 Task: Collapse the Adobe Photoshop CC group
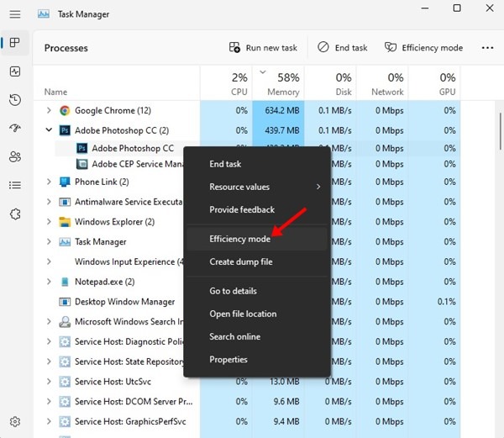click(50, 130)
